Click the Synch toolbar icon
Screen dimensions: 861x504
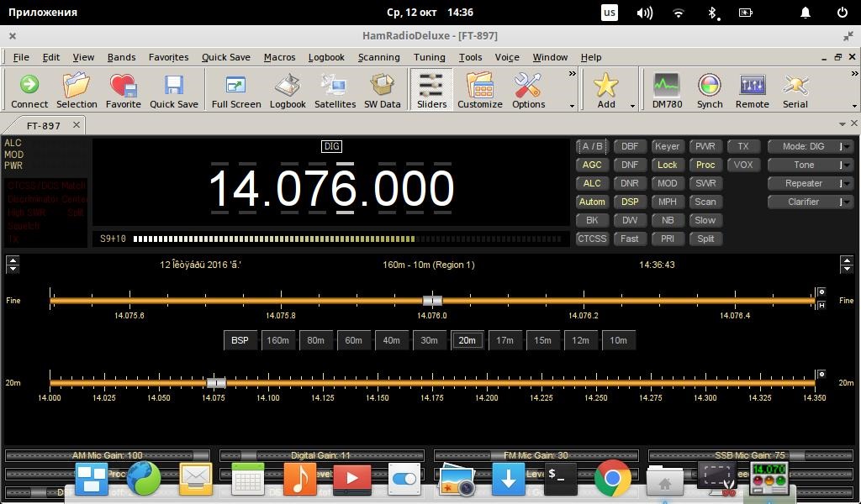click(x=710, y=90)
